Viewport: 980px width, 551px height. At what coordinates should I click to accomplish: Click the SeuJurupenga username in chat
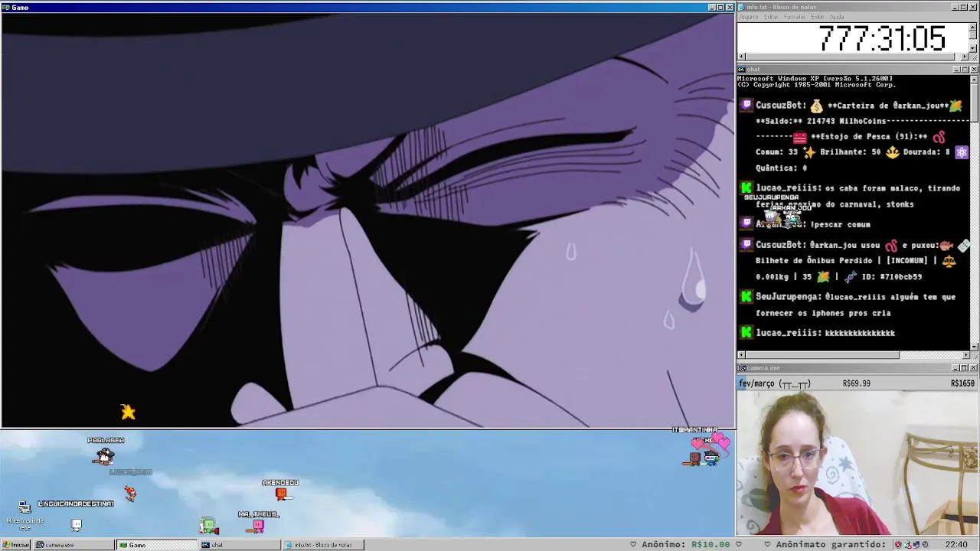(788, 297)
